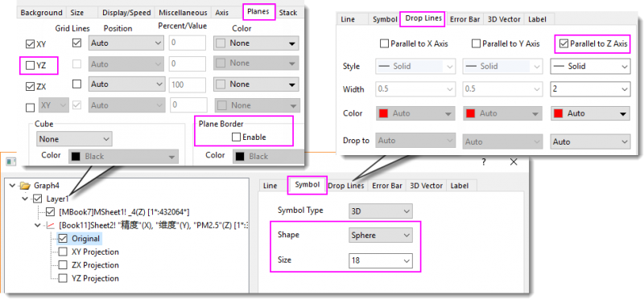Enable Plane Border checkbox
Image resolution: width=644 pixels, height=299 pixels.
point(236,137)
